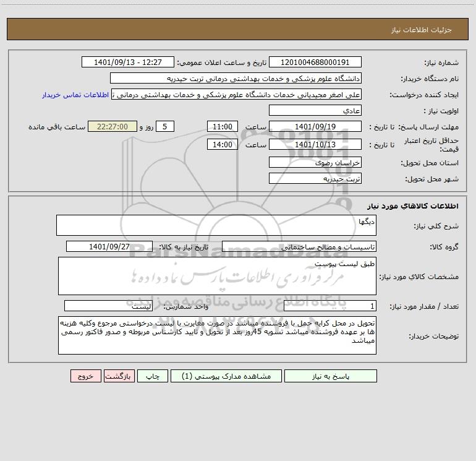Click the label 'نام دستگاه خریدار:'
Image resolution: width=476 pixels, height=461 pixels.
(430, 79)
